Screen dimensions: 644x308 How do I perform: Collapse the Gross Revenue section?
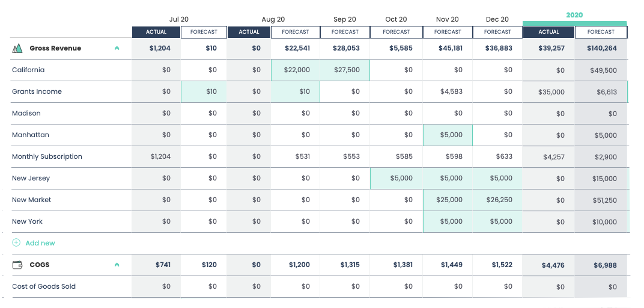[117, 48]
